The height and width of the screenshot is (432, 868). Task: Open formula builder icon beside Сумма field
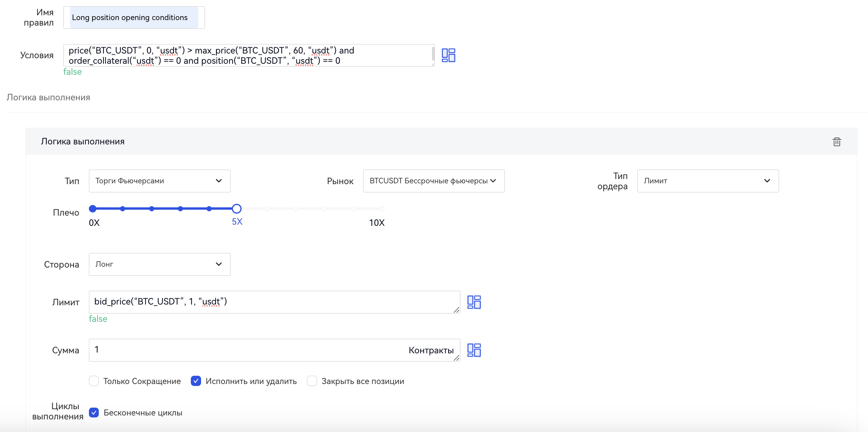pyautogui.click(x=474, y=350)
